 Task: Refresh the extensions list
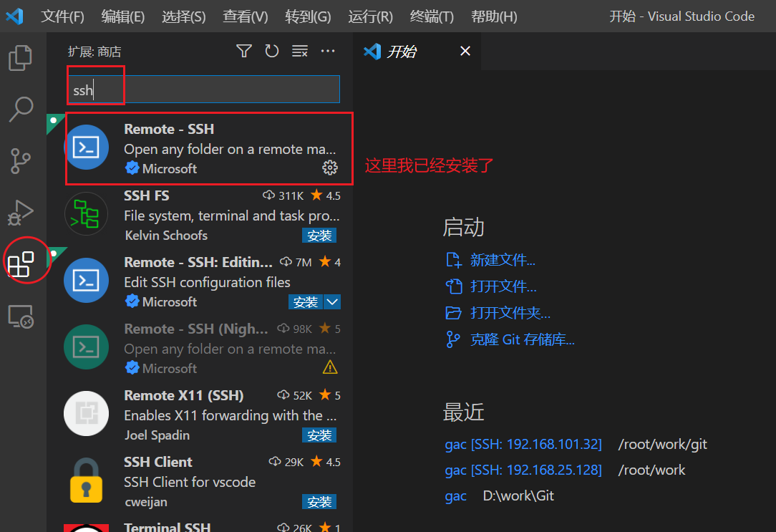point(272,51)
